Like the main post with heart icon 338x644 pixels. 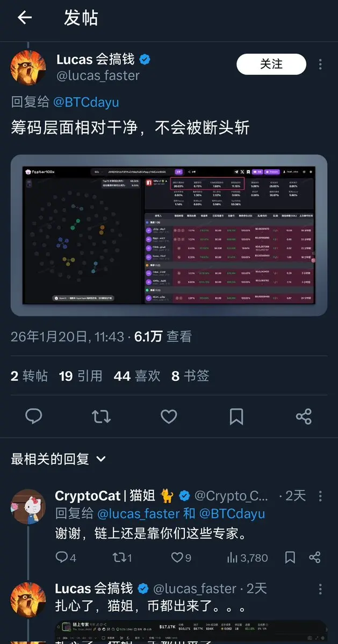pos(168,416)
